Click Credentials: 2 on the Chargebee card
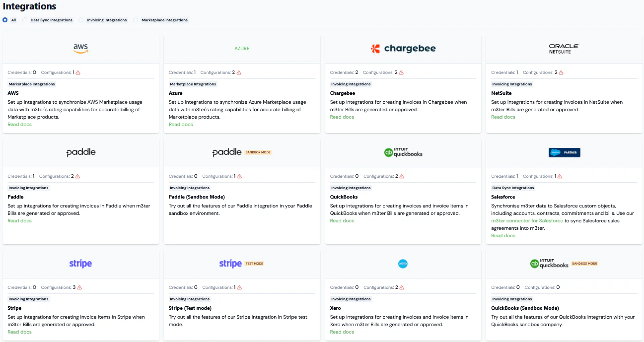This screenshot has height=342, width=644. (344, 72)
